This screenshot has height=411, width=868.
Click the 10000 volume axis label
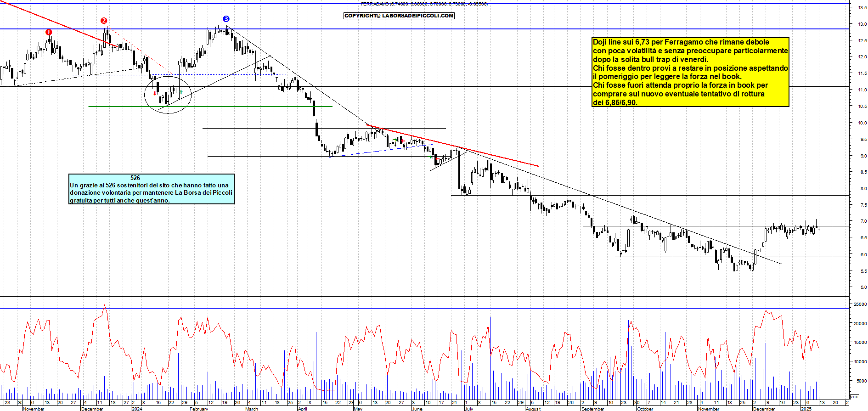point(860,362)
